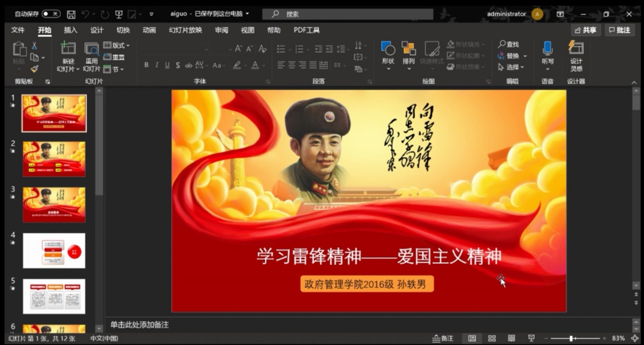Open the 动画 animations tab
Viewport: 644px width, 345px height.
coord(149,30)
